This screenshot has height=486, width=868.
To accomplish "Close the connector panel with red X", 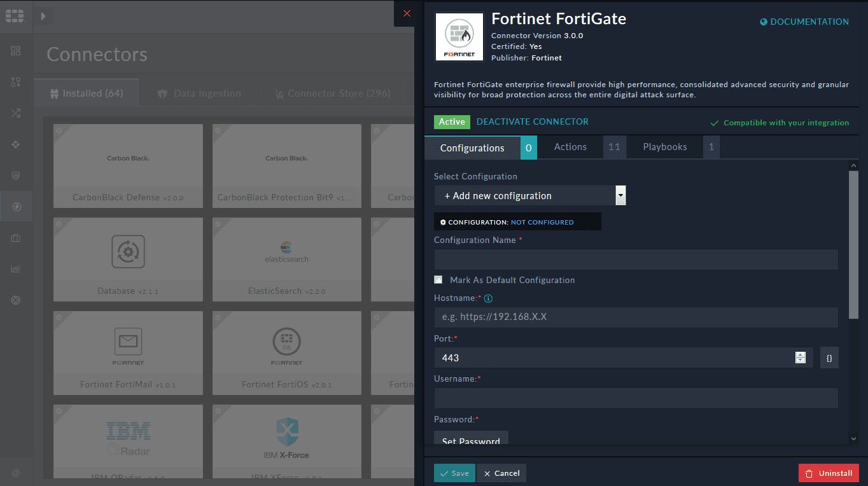I will coord(407,13).
